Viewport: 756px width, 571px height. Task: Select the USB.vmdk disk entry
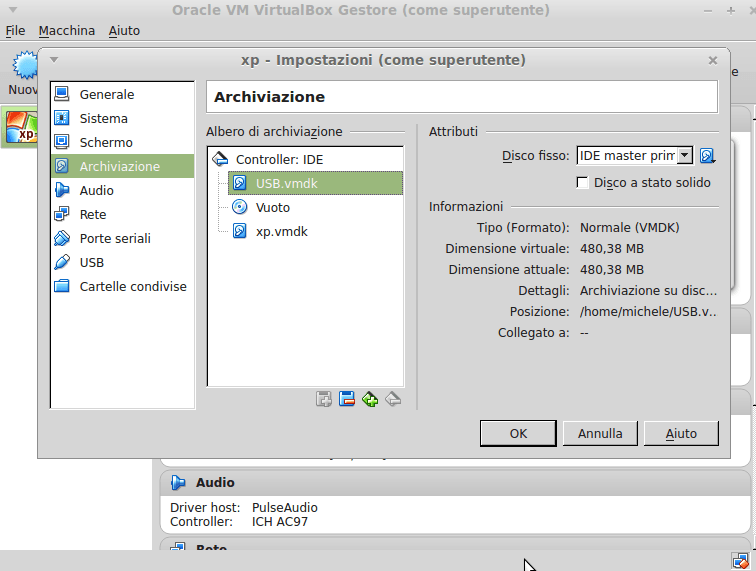[315, 184]
